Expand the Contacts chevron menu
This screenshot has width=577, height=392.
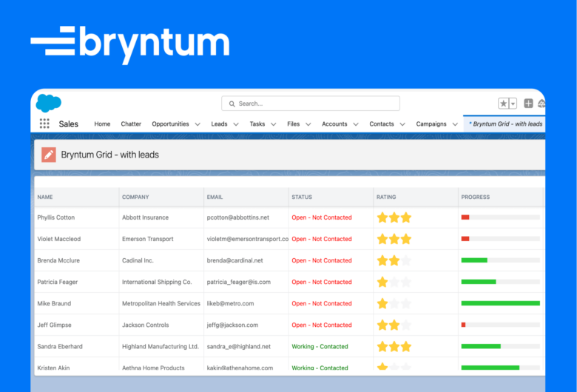(402, 124)
